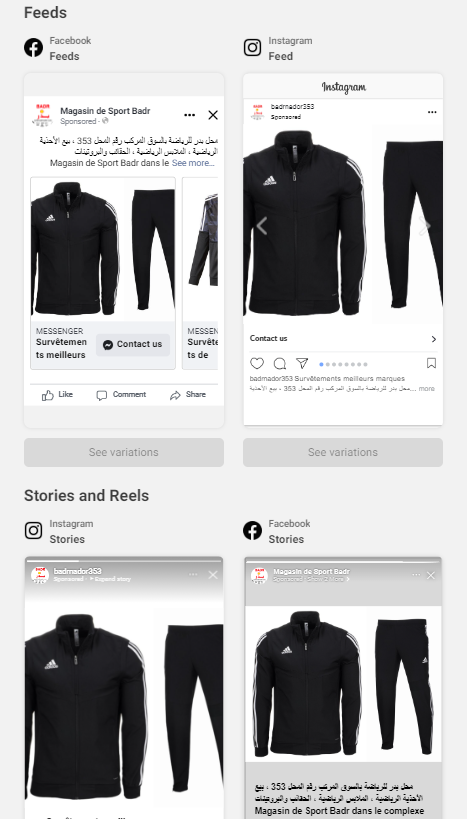
Task: Click the Messenger Contact us button
Action: click(133, 345)
